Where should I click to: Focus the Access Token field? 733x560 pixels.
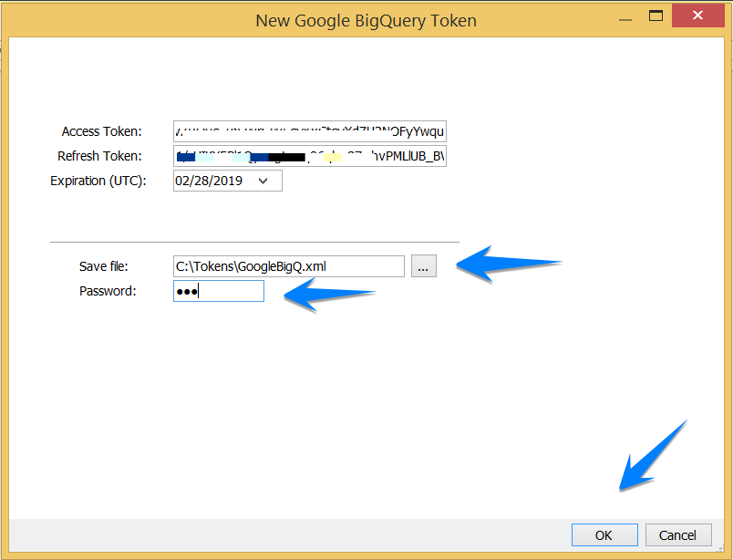point(309,131)
